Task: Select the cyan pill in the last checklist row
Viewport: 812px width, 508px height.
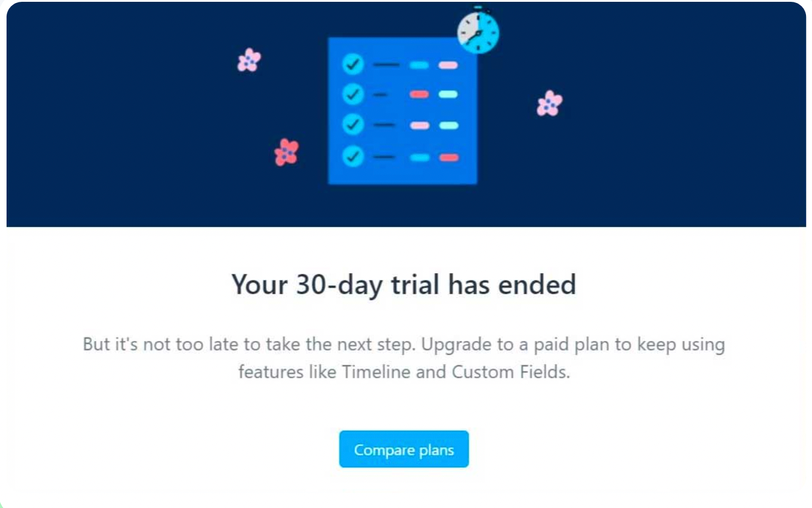Action: (x=420, y=157)
